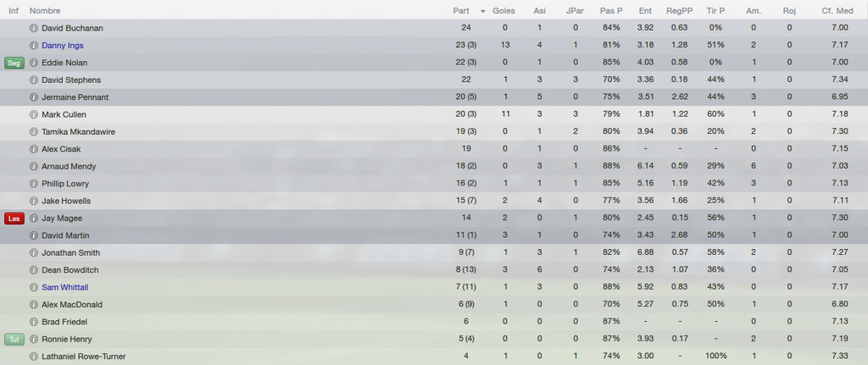Sort by the Goles column header
Image resolution: width=868 pixels, height=365 pixels.
(504, 10)
